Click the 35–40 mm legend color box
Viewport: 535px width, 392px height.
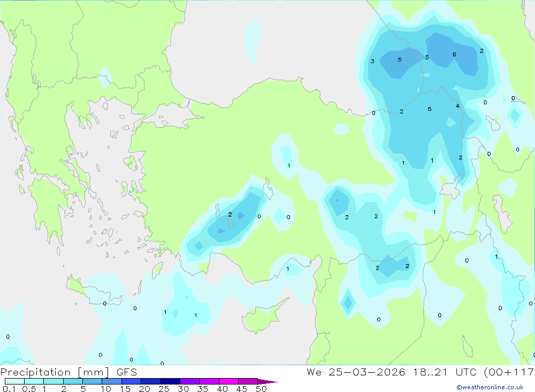(209, 381)
